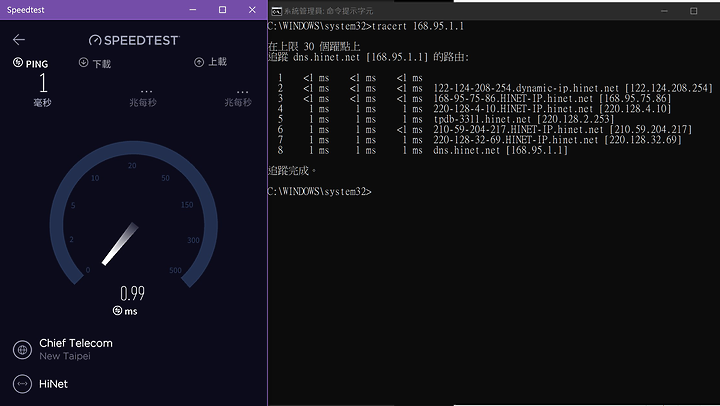Click the connection icon beside HiNet
Image resolution: width=720 pixels, height=406 pixels.
click(x=22, y=384)
